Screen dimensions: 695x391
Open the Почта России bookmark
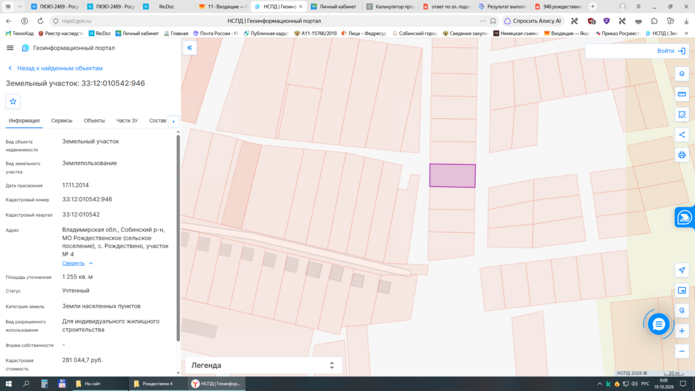tap(215, 33)
